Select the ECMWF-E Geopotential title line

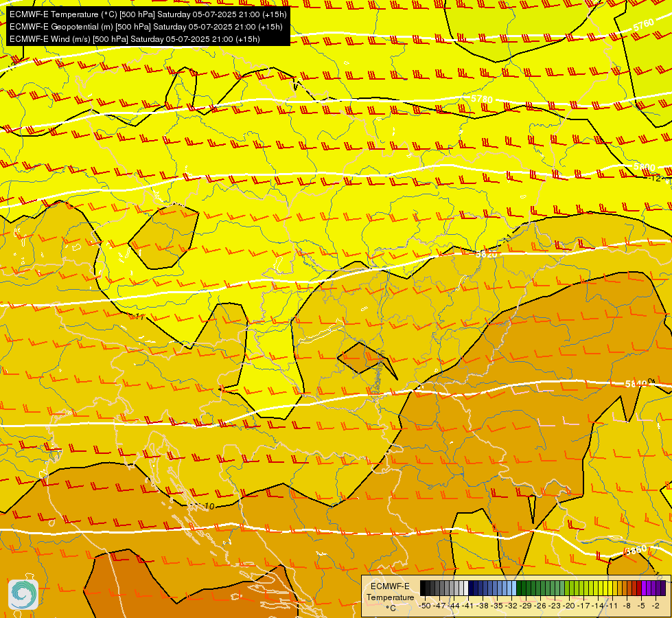146,27
